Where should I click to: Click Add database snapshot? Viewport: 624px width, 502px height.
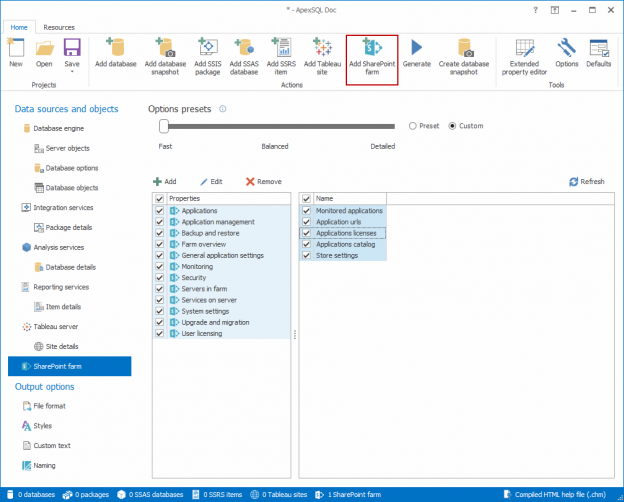(165, 57)
